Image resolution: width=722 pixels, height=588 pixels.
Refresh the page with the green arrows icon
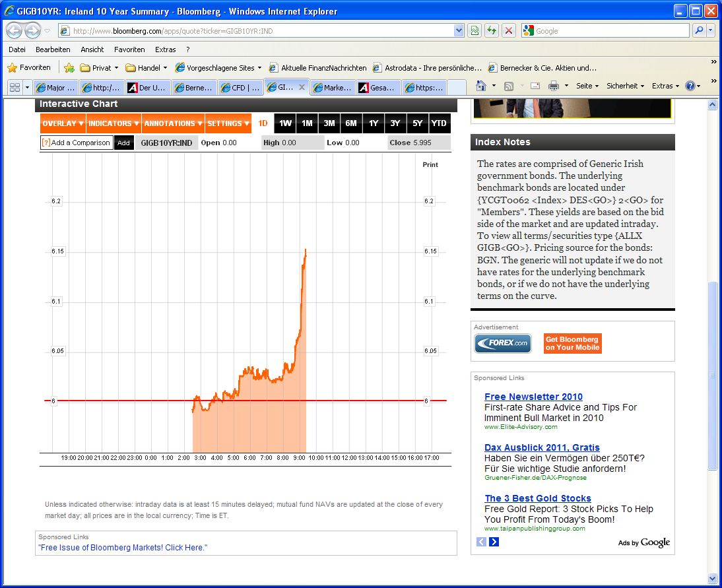click(x=492, y=31)
